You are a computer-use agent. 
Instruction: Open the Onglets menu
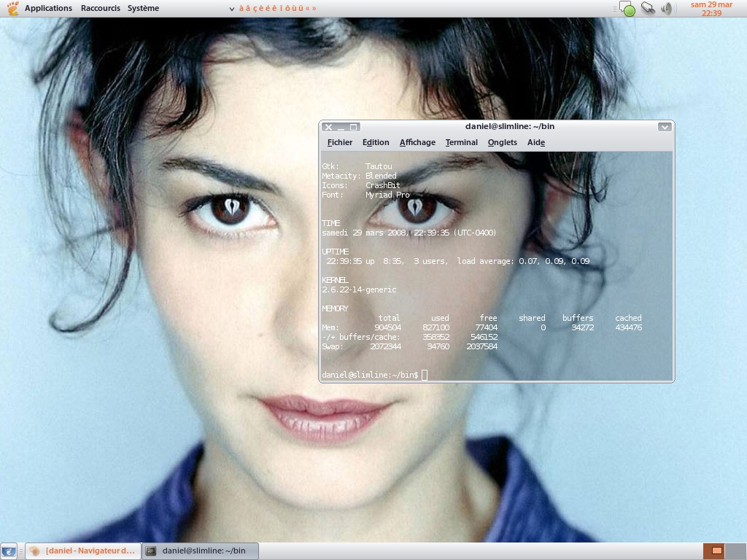click(x=502, y=142)
